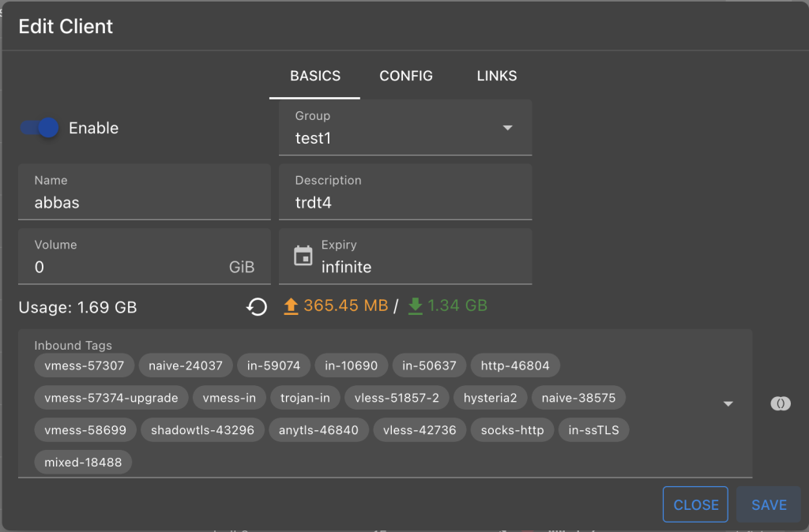Click the 365.45 MB upload value

click(346, 305)
